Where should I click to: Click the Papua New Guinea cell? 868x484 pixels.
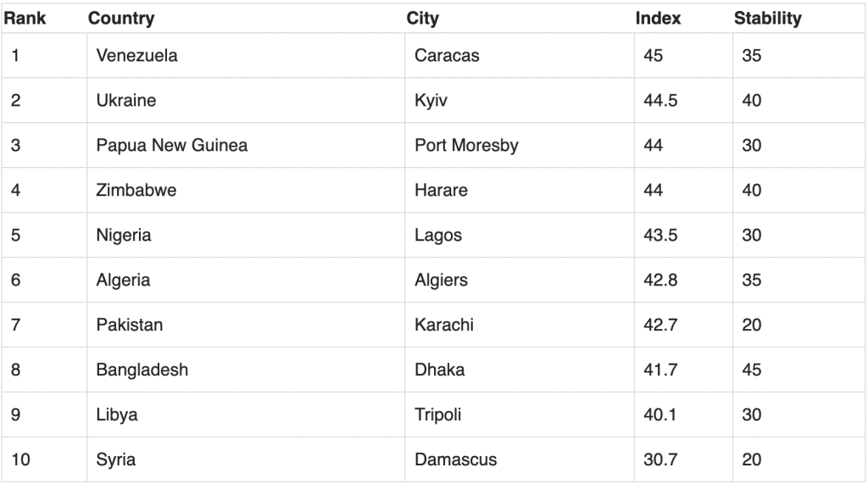pyautogui.click(x=246, y=145)
